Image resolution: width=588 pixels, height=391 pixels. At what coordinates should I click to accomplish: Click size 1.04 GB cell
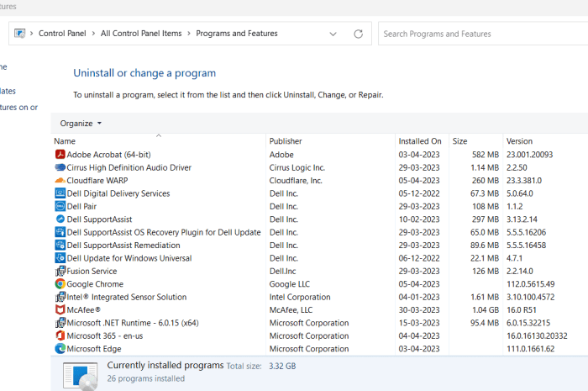[x=485, y=310]
